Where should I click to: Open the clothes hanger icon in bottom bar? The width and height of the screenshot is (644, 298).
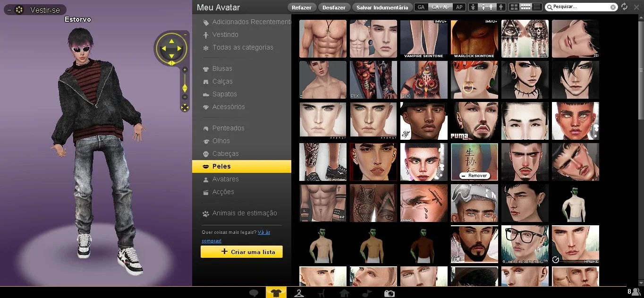point(298,293)
